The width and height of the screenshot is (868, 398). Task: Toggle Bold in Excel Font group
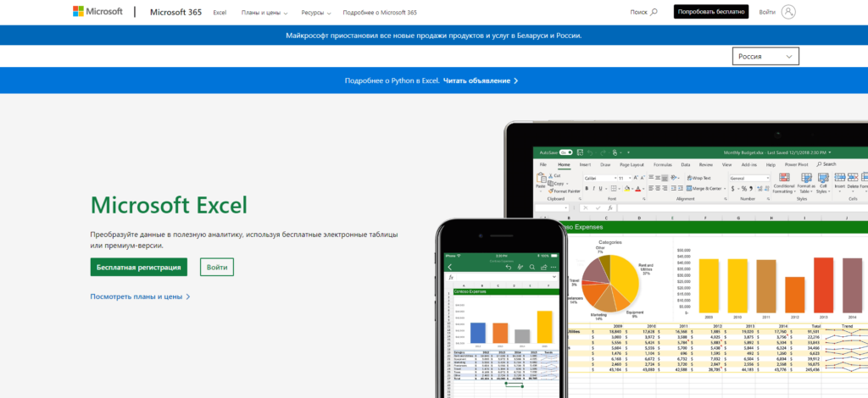587,189
